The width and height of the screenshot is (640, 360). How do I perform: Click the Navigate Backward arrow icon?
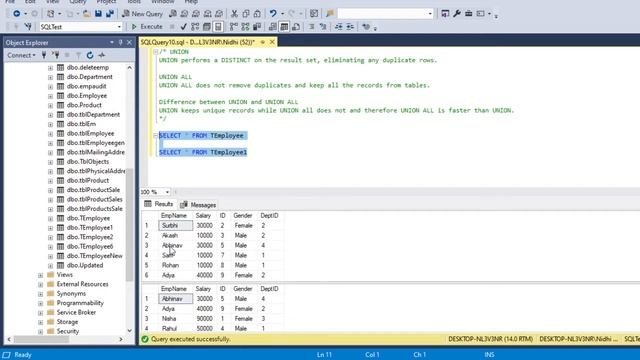[16, 14]
